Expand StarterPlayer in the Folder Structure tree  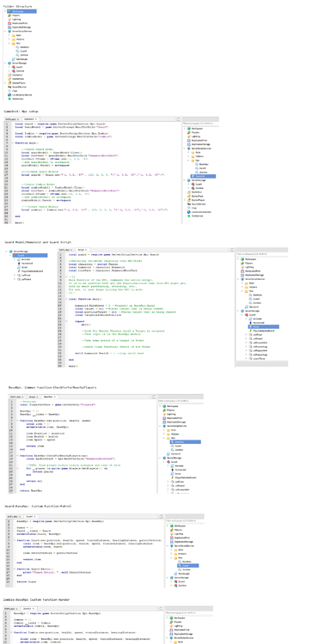5,82
